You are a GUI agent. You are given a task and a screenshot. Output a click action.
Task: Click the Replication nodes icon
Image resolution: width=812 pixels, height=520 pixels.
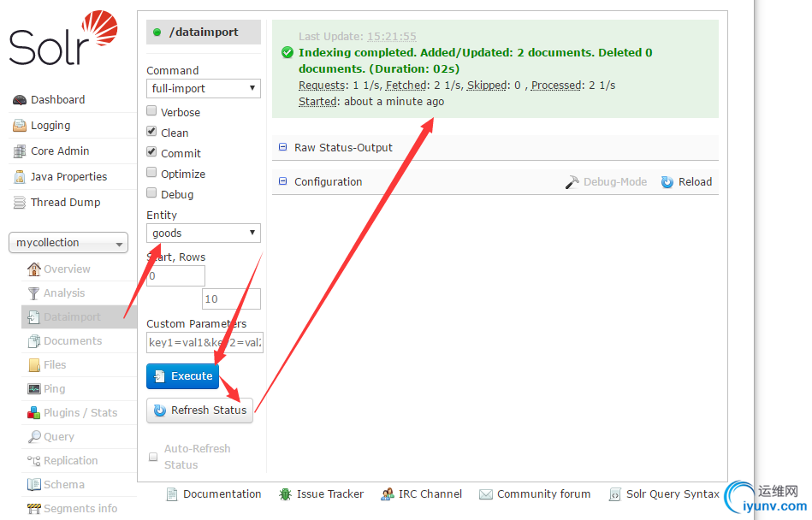click(x=33, y=460)
